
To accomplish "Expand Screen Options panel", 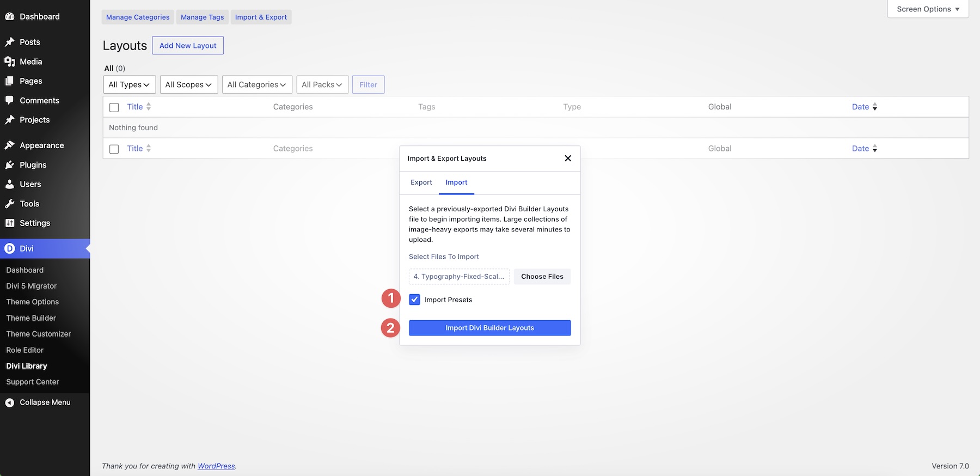I will [x=928, y=9].
